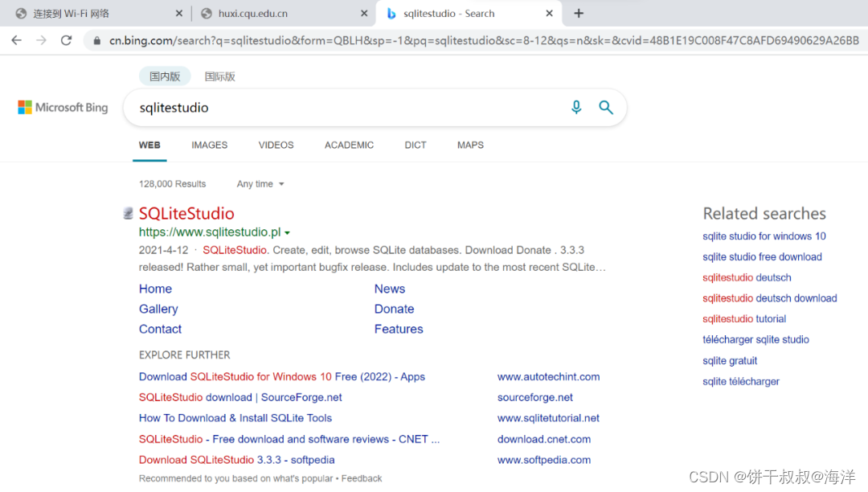View site security lock info
This screenshot has width=868, height=492.
click(x=97, y=40)
